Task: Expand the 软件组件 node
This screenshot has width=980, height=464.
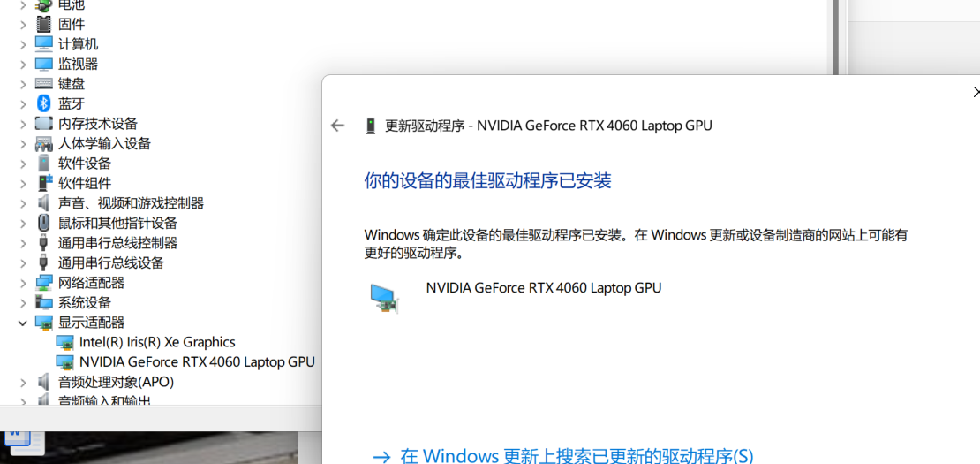Action: 23,183
